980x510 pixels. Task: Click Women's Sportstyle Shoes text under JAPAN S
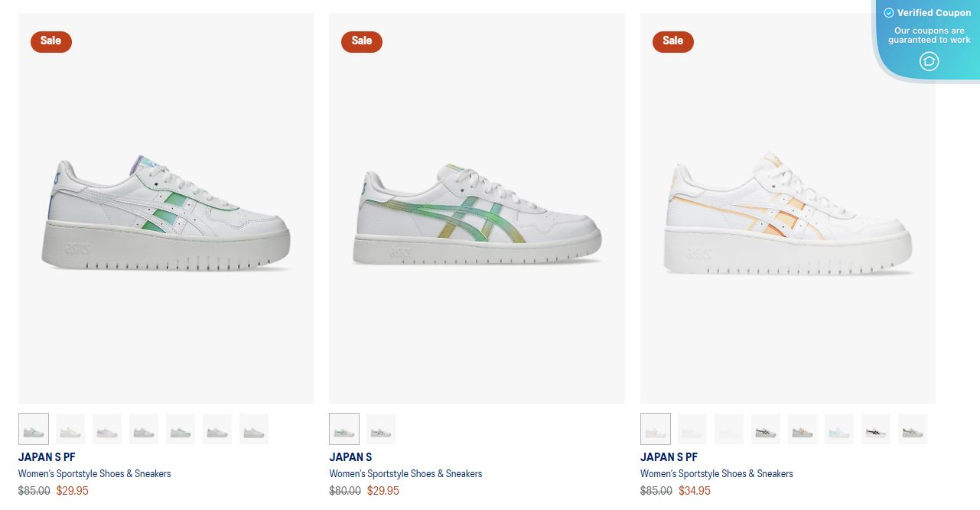coord(405,474)
